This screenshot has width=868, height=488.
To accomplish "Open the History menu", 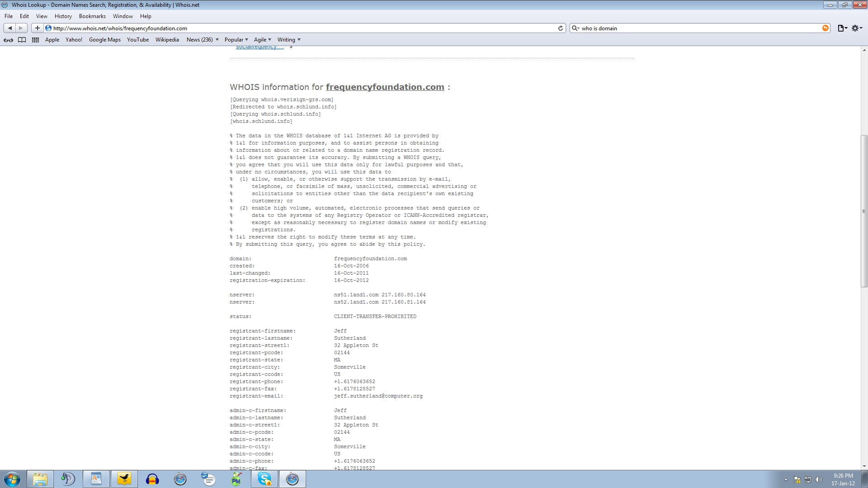I will pyautogui.click(x=63, y=16).
